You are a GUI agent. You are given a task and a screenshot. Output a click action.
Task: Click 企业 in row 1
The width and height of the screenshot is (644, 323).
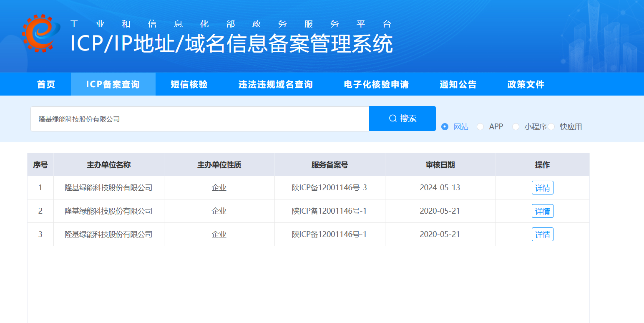click(x=219, y=188)
